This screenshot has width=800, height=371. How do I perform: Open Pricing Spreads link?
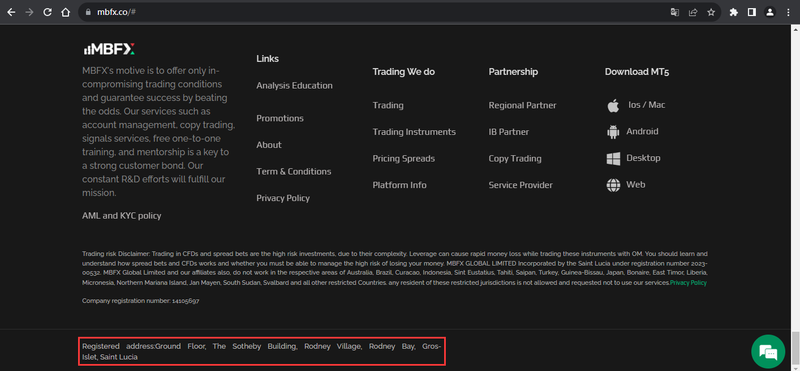pyautogui.click(x=404, y=158)
